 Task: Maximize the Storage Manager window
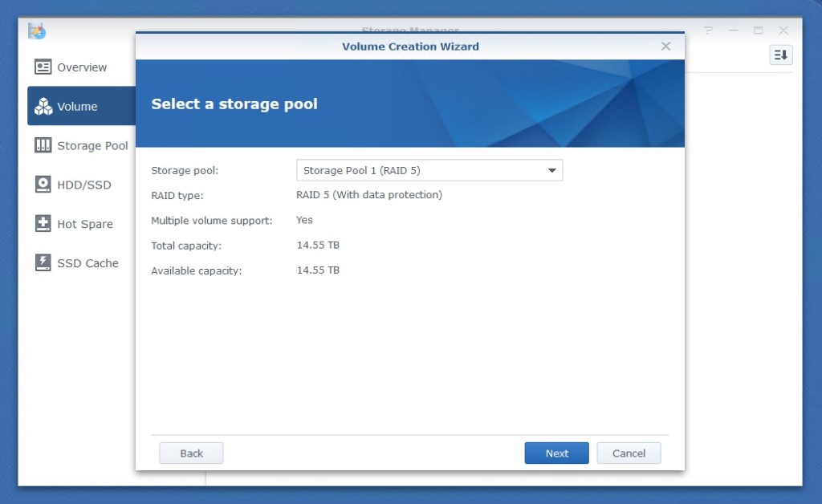point(758,30)
